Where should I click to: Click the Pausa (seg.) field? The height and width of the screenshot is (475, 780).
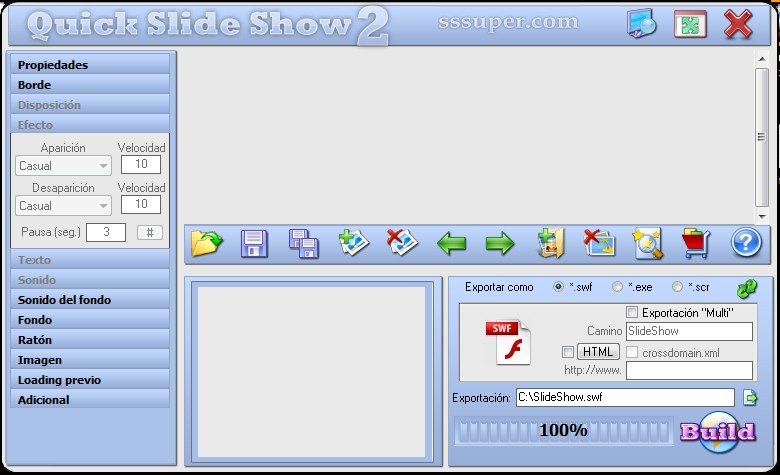[106, 232]
